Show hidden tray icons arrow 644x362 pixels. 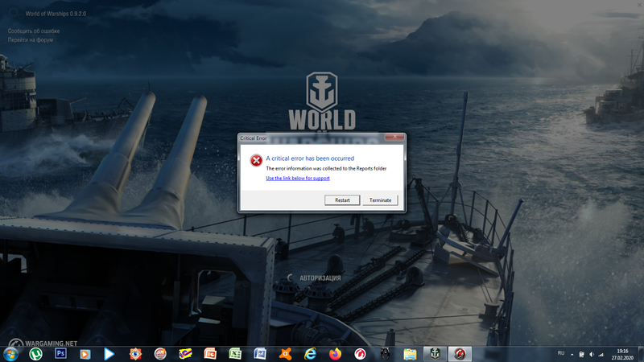(572, 354)
